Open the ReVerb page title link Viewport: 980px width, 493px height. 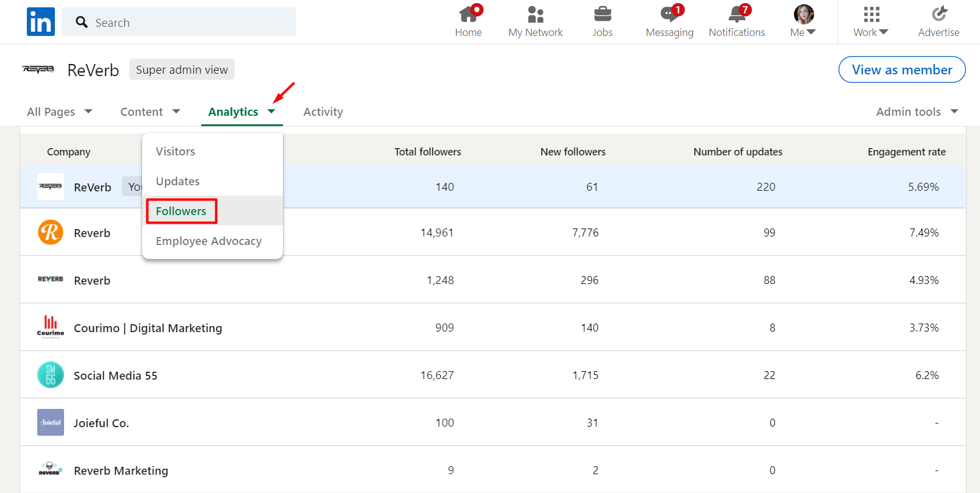93,70
